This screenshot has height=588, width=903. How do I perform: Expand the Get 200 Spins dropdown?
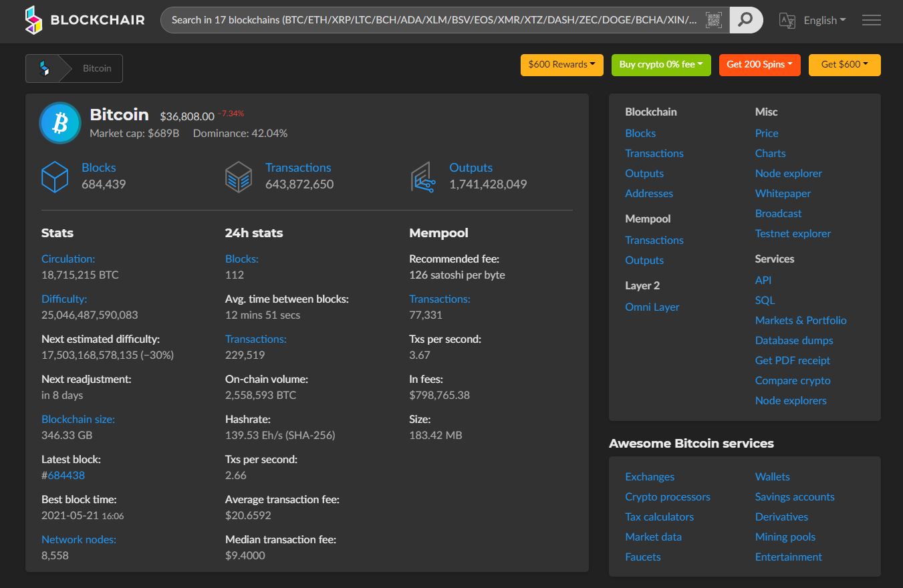click(x=759, y=65)
